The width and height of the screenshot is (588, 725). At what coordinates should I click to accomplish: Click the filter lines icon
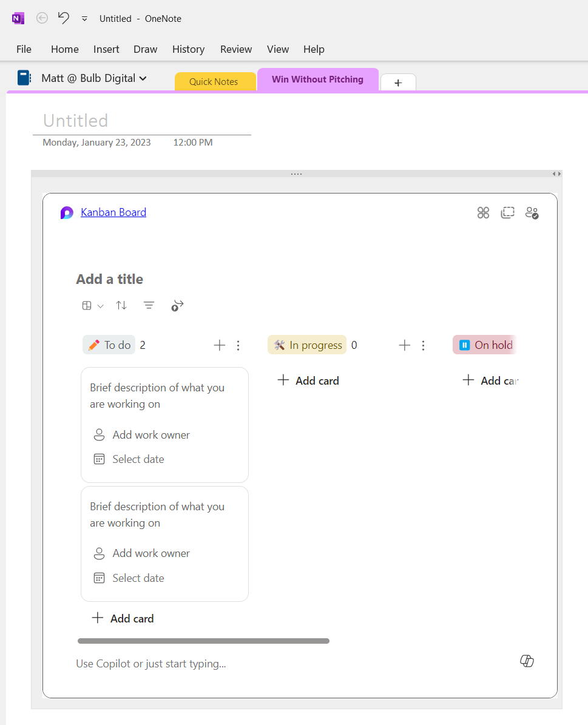149,305
